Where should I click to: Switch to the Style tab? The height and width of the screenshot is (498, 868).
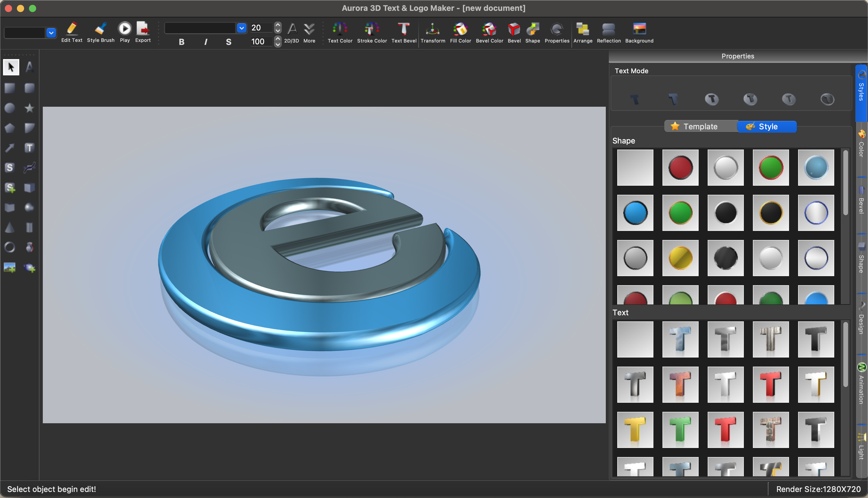point(767,127)
